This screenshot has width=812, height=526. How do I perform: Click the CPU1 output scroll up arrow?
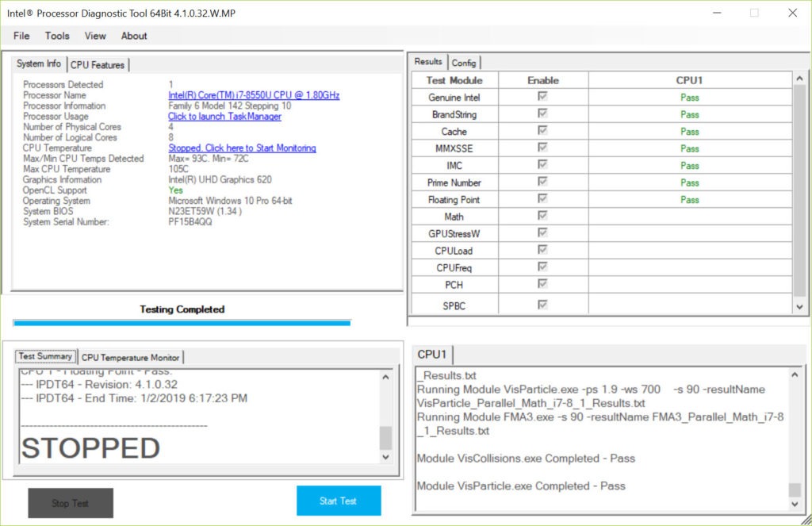(795, 374)
